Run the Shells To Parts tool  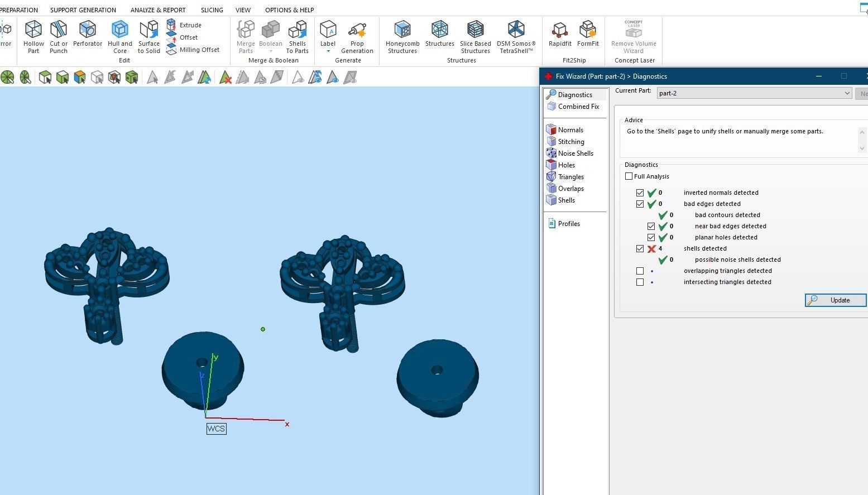pyautogui.click(x=298, y=37)
